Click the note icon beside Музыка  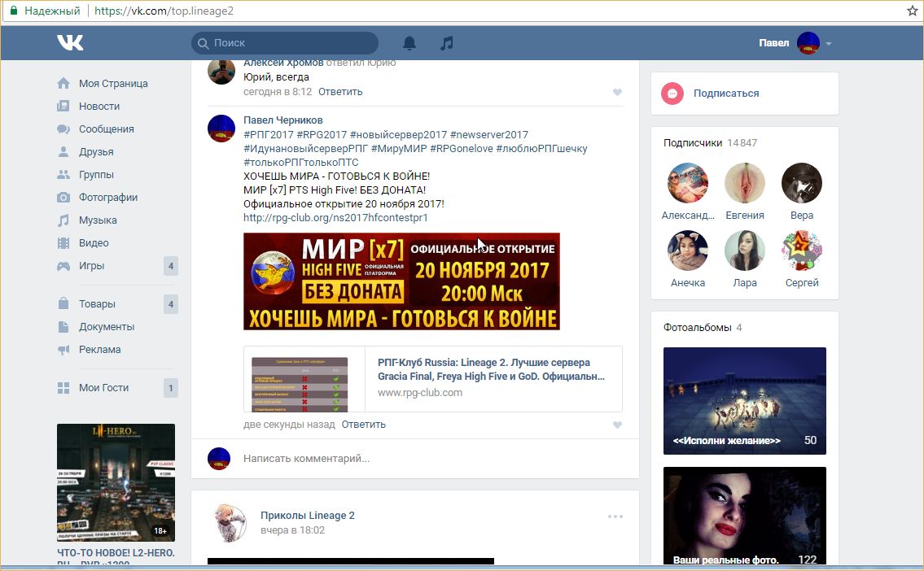(63, 220)
